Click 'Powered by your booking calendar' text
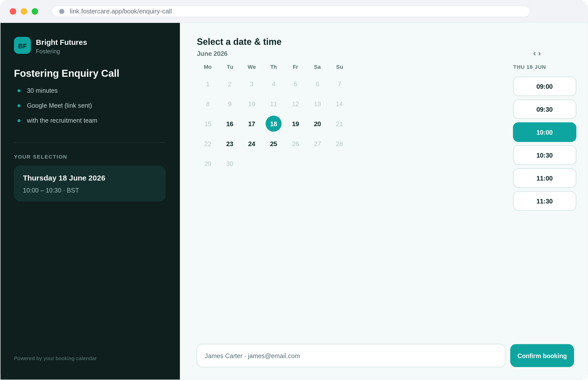The width and height of the screenshot is (588, 380). [x=55, y=358]
